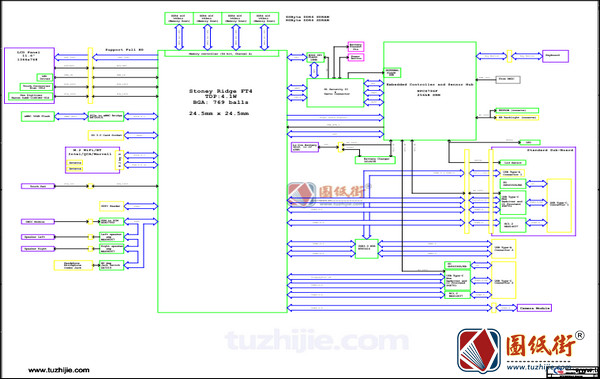Click the USB3.0 hub block
The height and width of the screenshot is (379, 600).
(x=367, y=248)
